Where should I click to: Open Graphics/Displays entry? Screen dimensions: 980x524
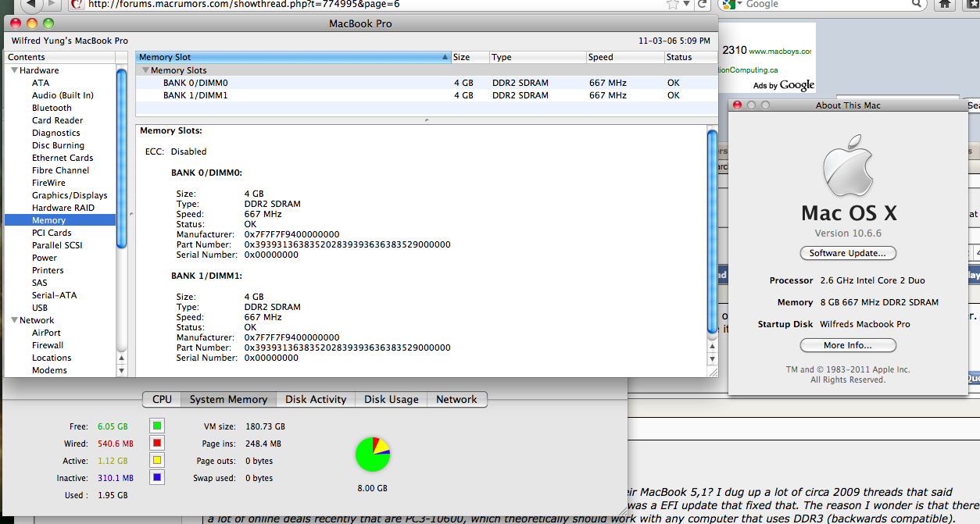(x=70, y=195)
